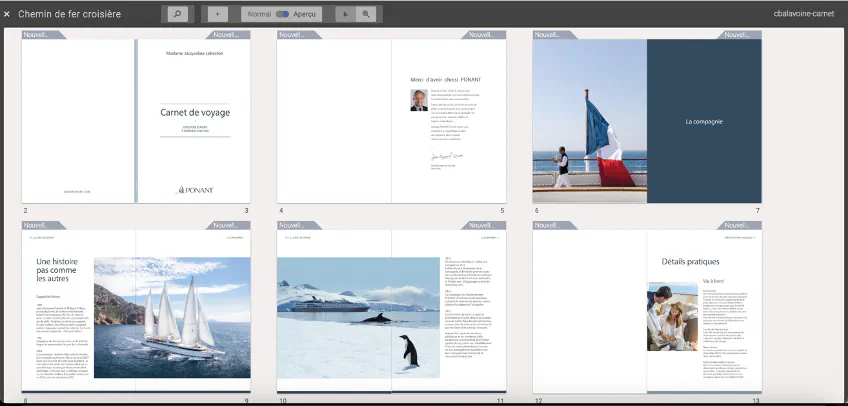Close the Chemin de fer croisière view

pyautogui.click(x=7, y=14)
